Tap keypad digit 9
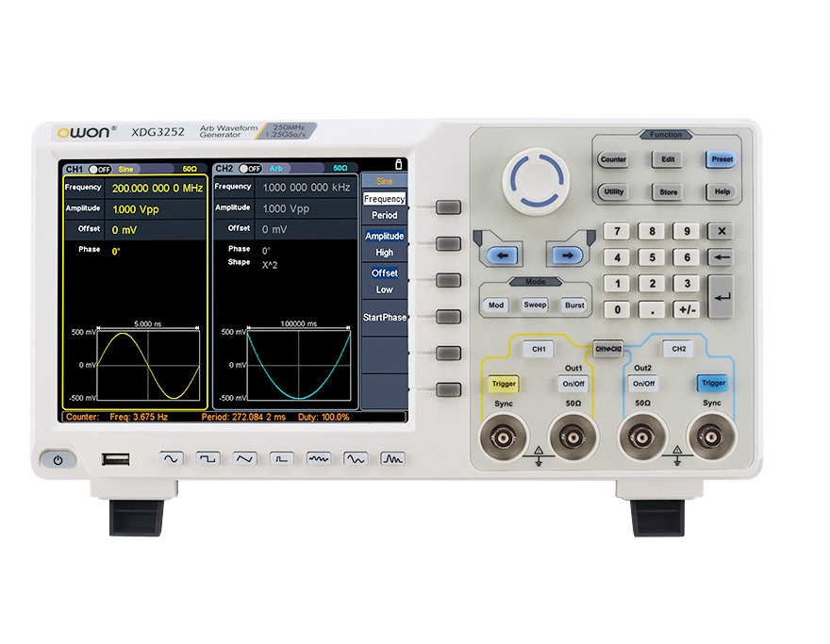Screen dimensions: 830x644 pos(687,231)
